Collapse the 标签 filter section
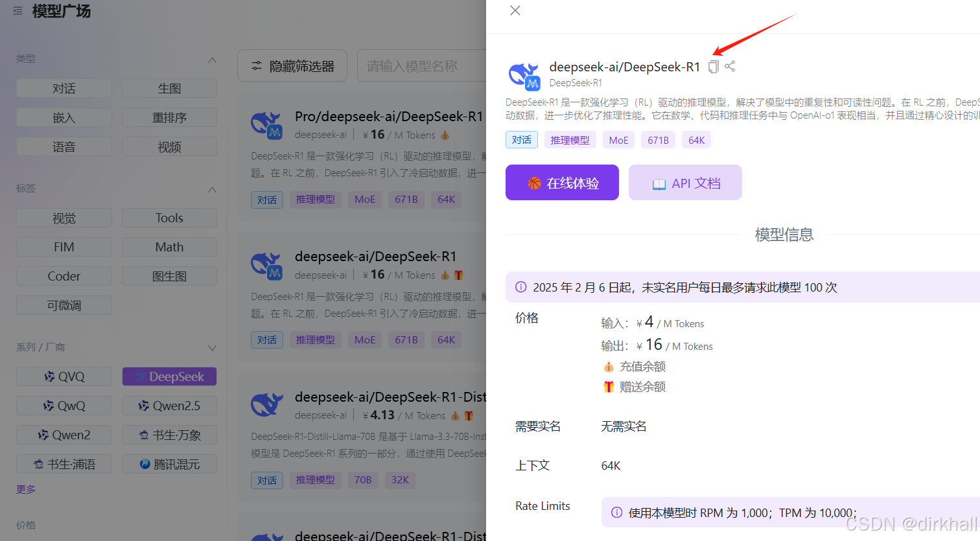The image size is (980, 541). [x=212, y=189]
